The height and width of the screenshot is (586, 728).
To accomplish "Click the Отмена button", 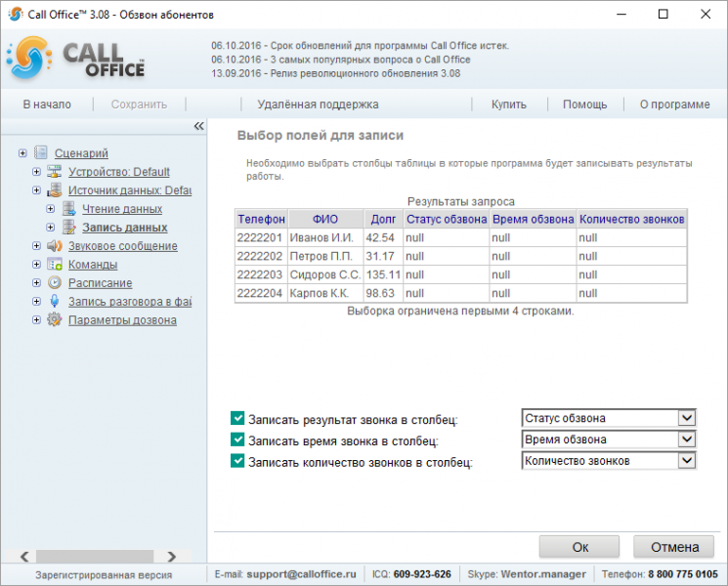I will tap(673, 547).
